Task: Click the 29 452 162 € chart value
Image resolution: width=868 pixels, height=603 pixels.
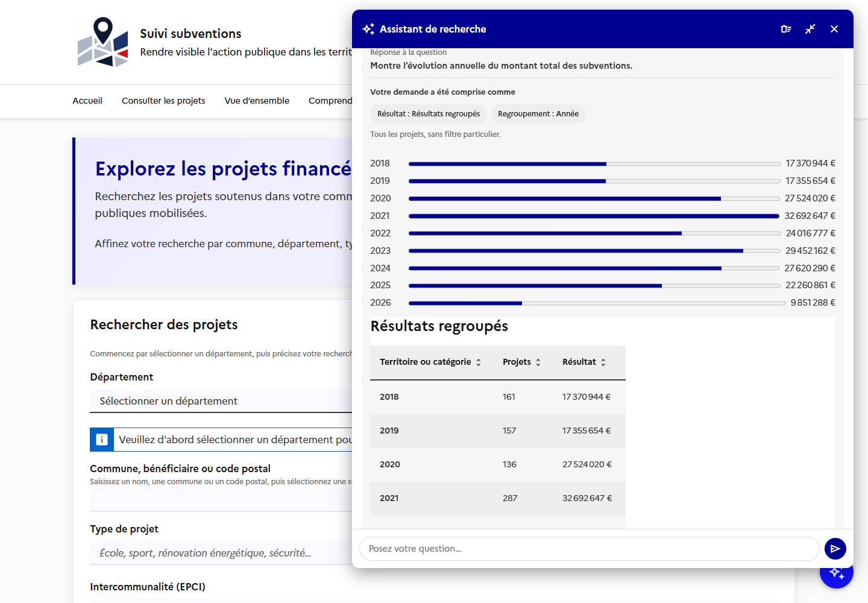Action: coord(810,251)
